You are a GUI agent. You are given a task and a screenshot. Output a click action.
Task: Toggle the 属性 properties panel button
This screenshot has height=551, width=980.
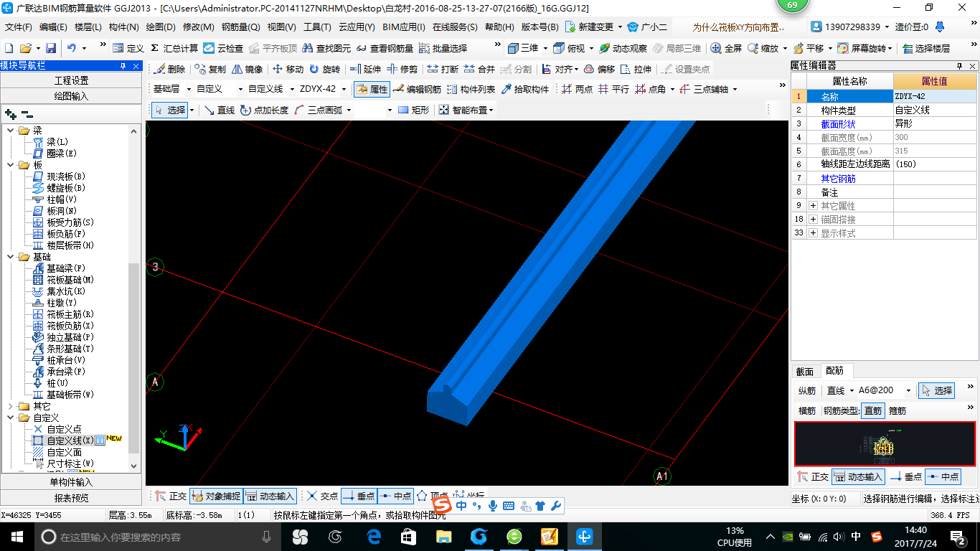click(372, 89)
